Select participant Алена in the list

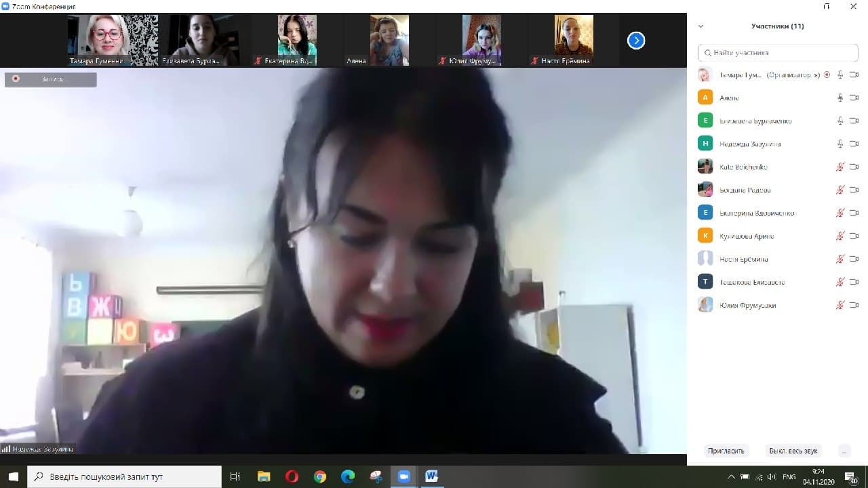click(778, 98)
